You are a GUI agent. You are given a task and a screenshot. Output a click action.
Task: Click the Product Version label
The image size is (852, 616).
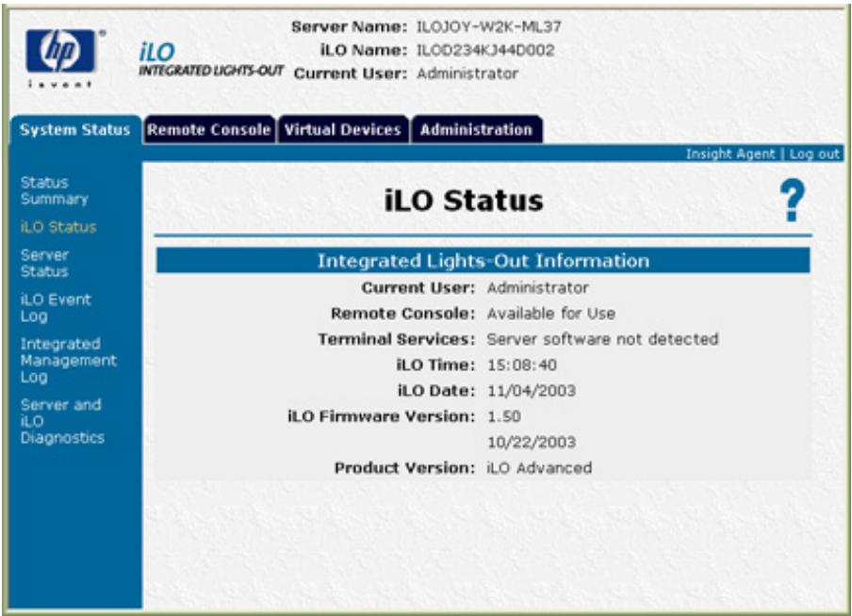coord(404,468)
